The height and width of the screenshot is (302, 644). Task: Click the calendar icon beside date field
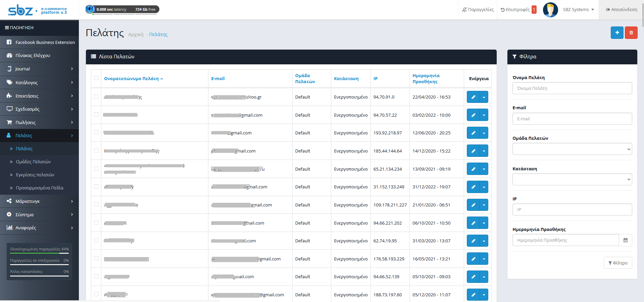coord(625,240)
